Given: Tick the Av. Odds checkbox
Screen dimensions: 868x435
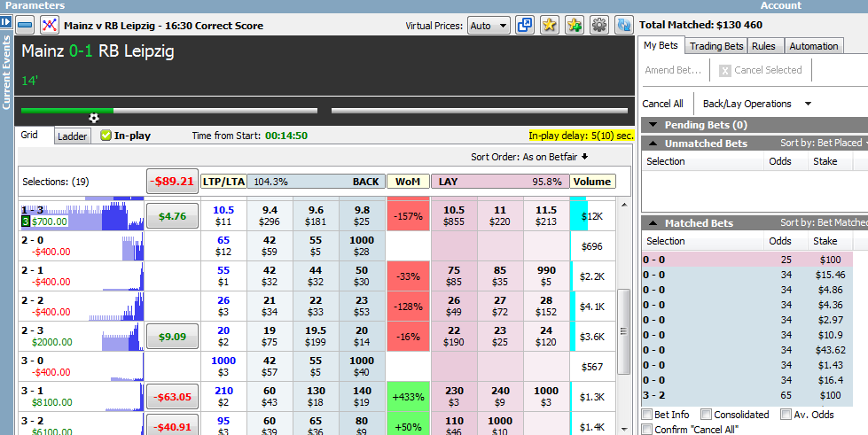Looking at the screenshot, I should coord(786,415).
